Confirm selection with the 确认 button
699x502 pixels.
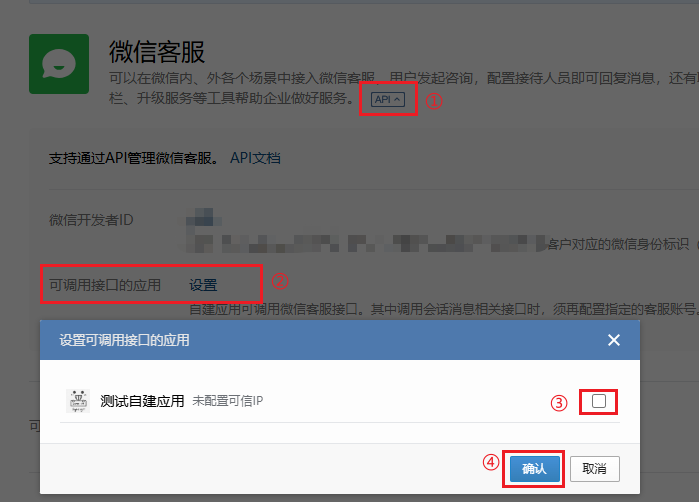tap(535, 469)
